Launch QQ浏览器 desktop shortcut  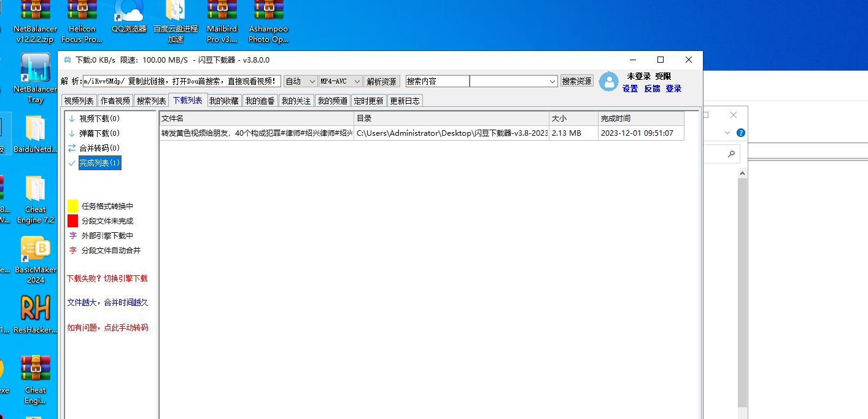click(129, 17)
